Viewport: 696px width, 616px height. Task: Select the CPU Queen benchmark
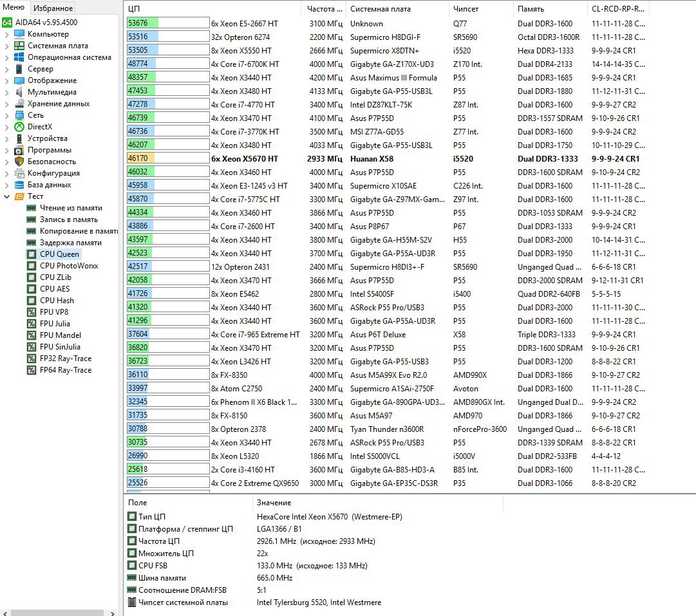tap(59, 254)
